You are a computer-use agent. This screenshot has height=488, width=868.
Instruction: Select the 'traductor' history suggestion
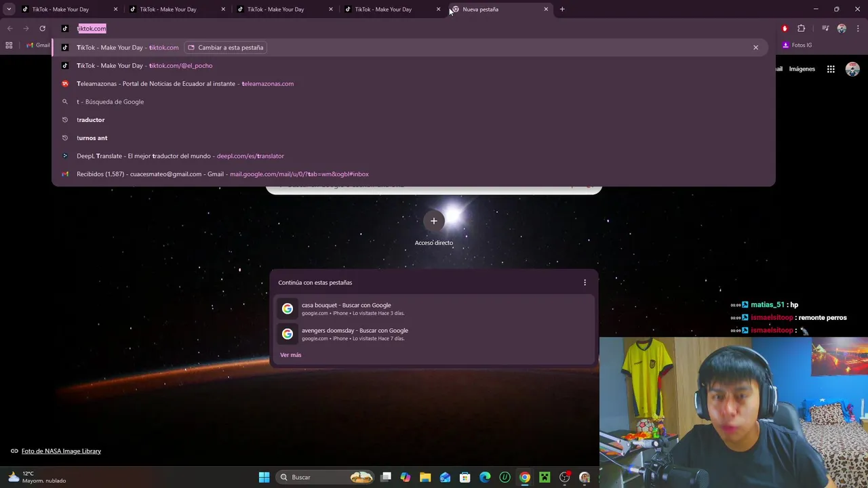coord(414,120)
